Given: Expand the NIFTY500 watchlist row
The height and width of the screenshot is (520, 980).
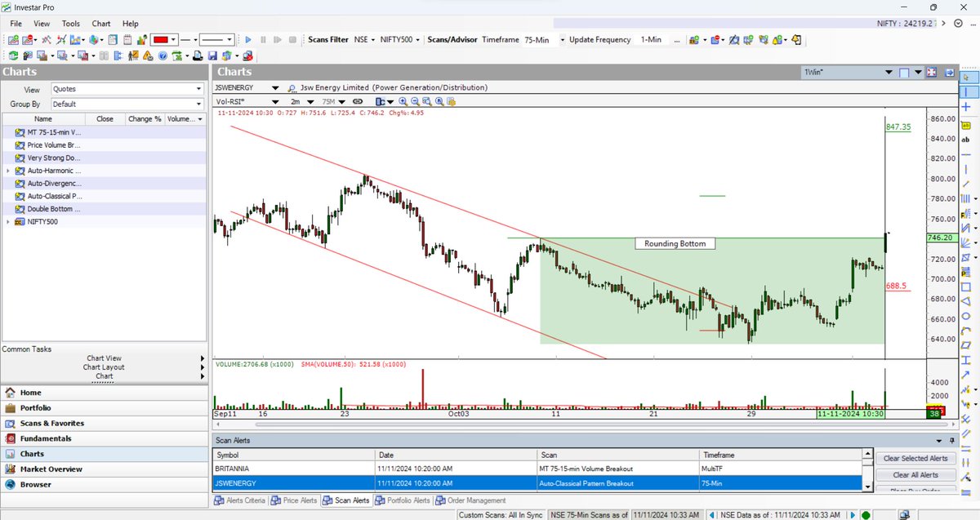Looking at the screenshot, I should [8, 222].
